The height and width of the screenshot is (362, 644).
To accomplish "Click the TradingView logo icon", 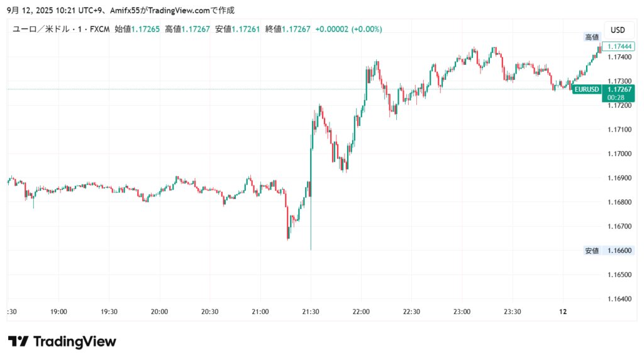I will (x=18, y=341).
